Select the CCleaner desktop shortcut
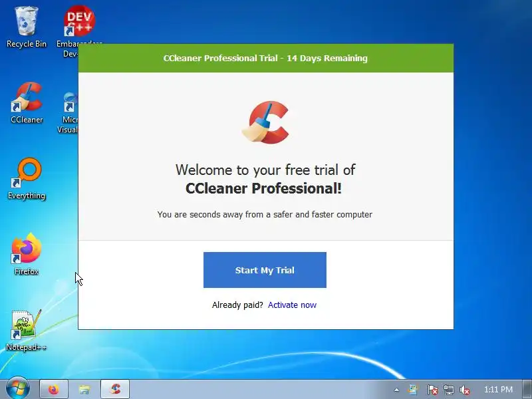Image resolution: width=532 pixels, height=399 pixels. pos(27,103)
